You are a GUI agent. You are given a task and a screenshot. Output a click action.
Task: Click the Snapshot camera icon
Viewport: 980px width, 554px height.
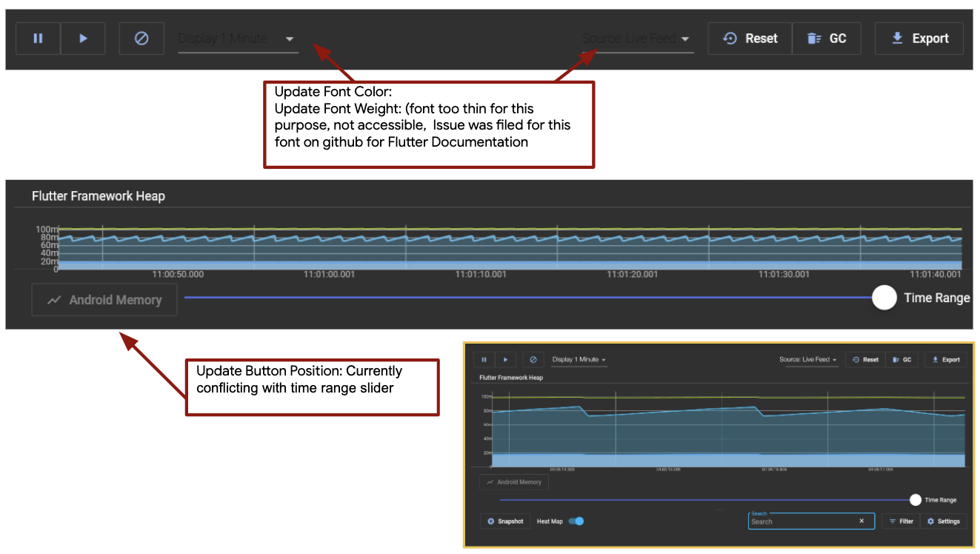pos(490,521)
